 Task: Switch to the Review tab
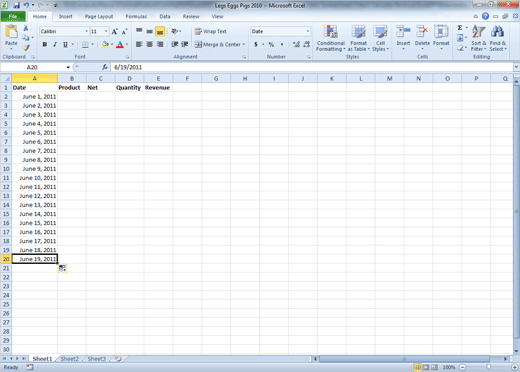pos(191,16)
